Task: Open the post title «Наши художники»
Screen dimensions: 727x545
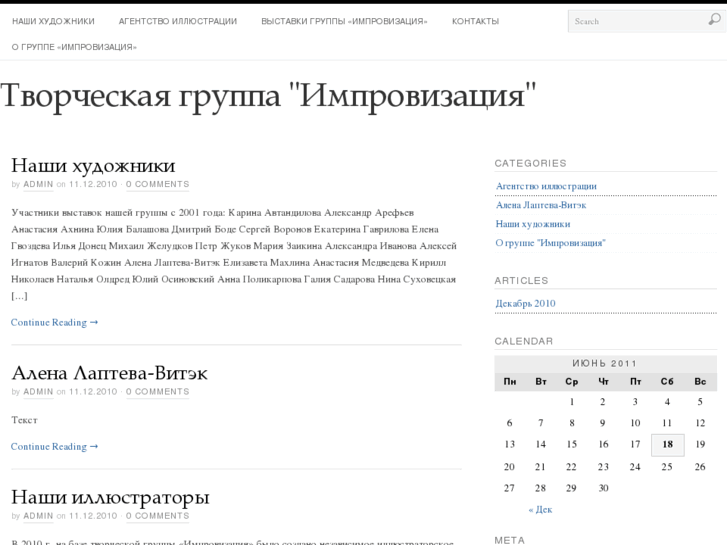Action: click(x=93, y=166)
